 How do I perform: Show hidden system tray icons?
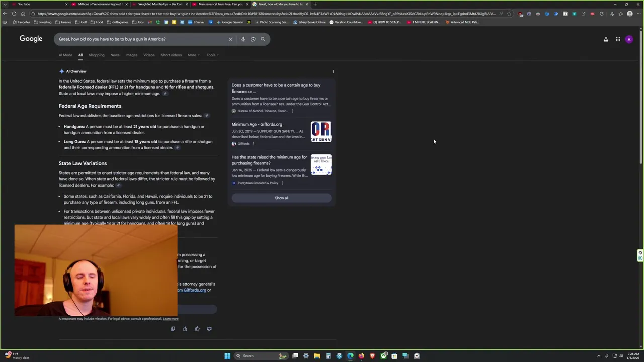pyautogui.click(x=598, y=356)
